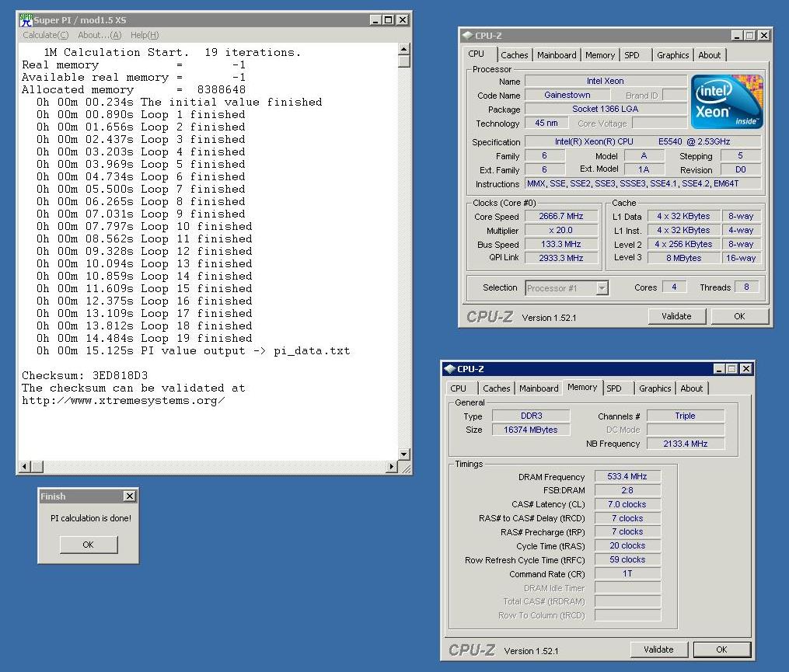Close the upper CPU-Z window
The width and height of the screenshot is (789, 672).
[x=764, y=35]
